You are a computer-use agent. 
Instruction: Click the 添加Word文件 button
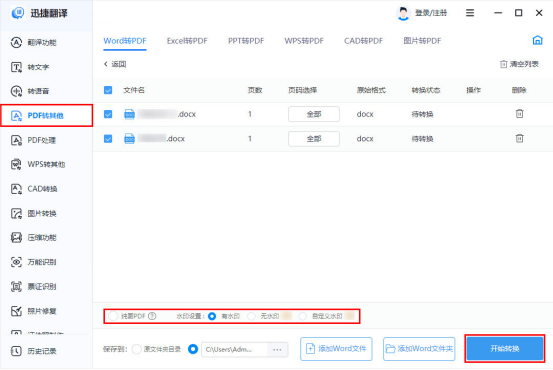(x=336, y=349)
